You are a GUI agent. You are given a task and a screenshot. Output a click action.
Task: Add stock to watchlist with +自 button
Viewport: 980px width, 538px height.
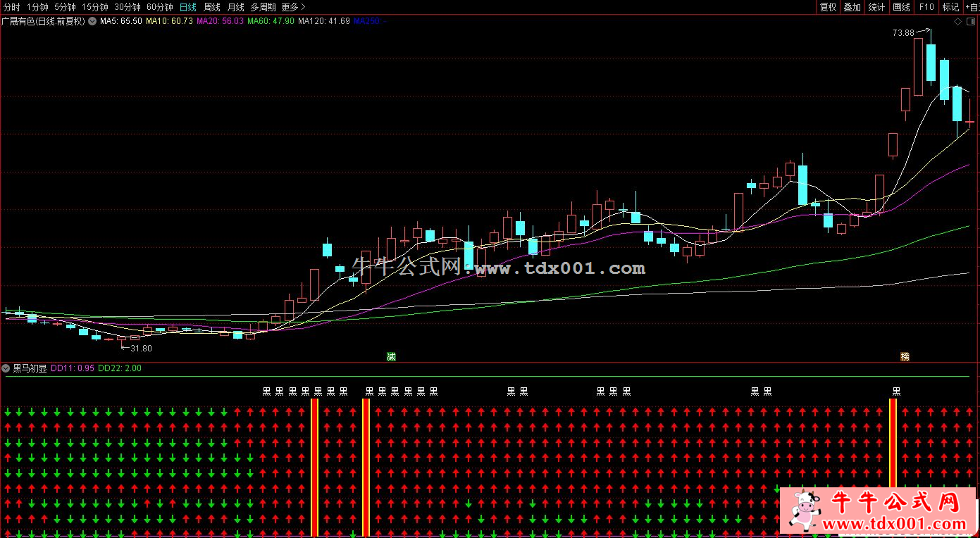[x=972, y=7]
